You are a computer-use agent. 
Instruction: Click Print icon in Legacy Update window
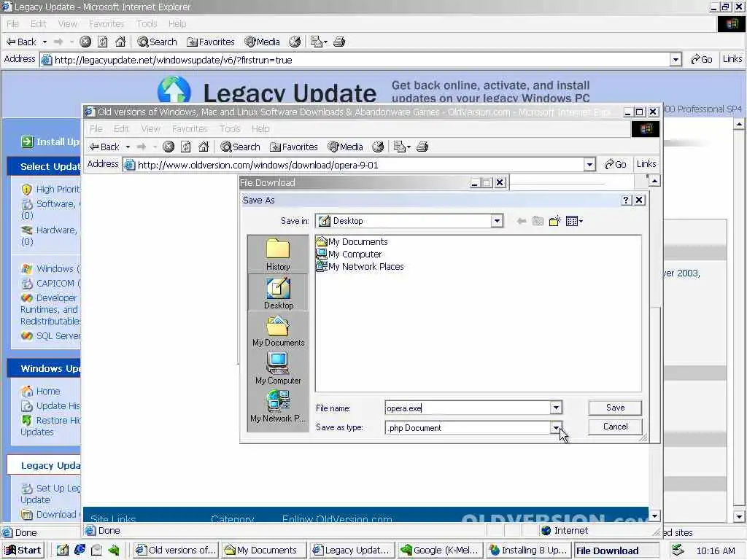[x=338, y=42]
